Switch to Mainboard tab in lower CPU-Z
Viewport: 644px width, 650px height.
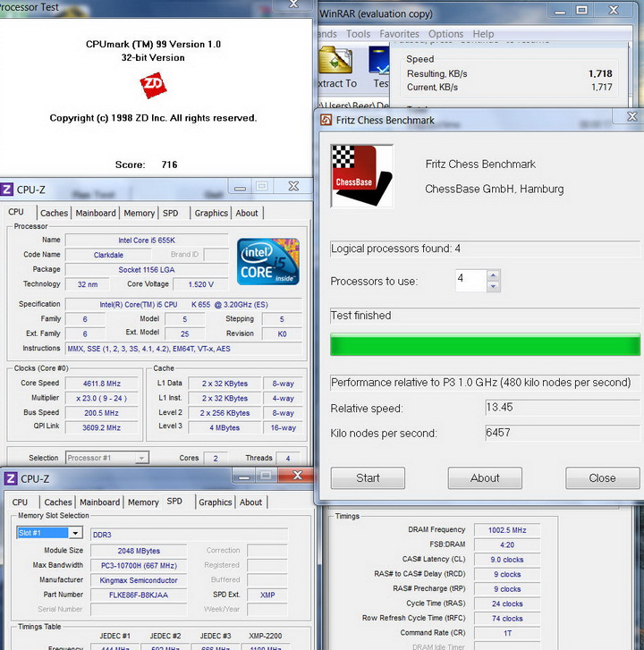[99, 502]
